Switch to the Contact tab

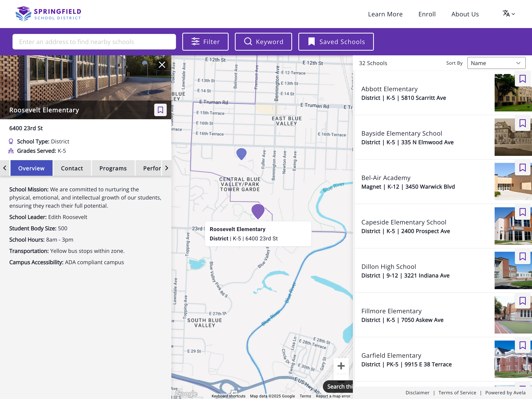(x=72, y=168)
